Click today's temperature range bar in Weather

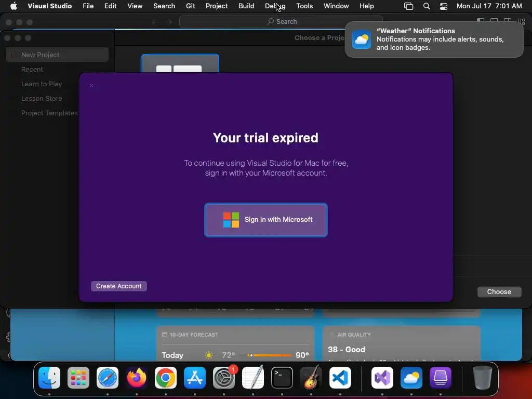click(270, 355)
